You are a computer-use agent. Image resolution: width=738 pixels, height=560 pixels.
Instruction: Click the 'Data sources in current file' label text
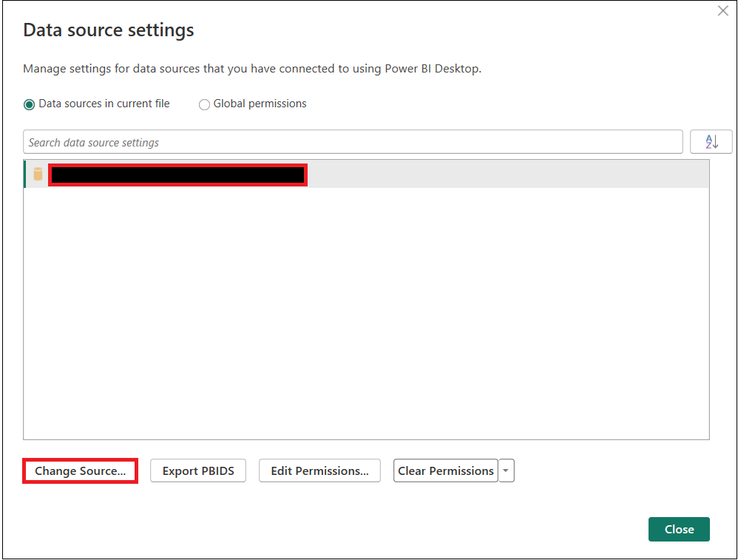click(x=104, y=104)
